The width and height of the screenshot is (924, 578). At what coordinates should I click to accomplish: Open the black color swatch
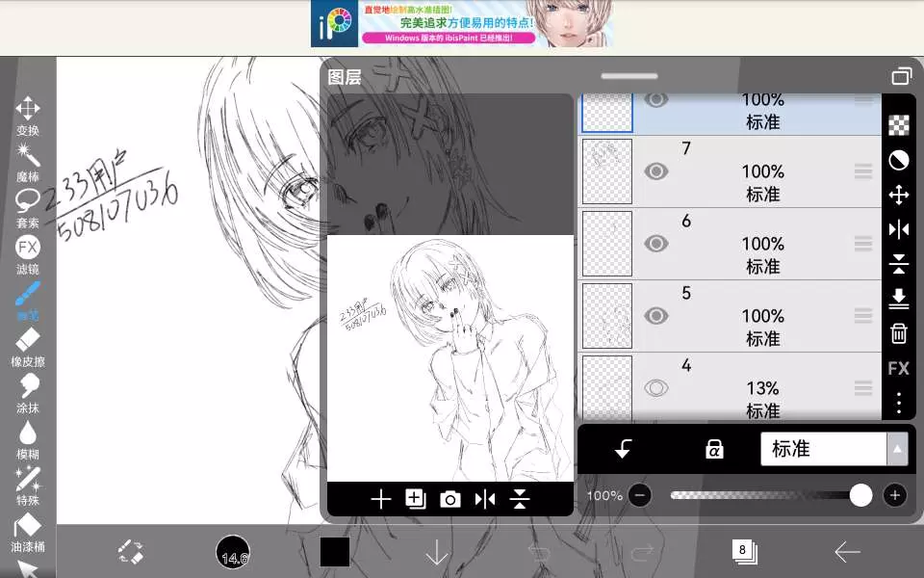pyautogui.click(x=335, y=551)
